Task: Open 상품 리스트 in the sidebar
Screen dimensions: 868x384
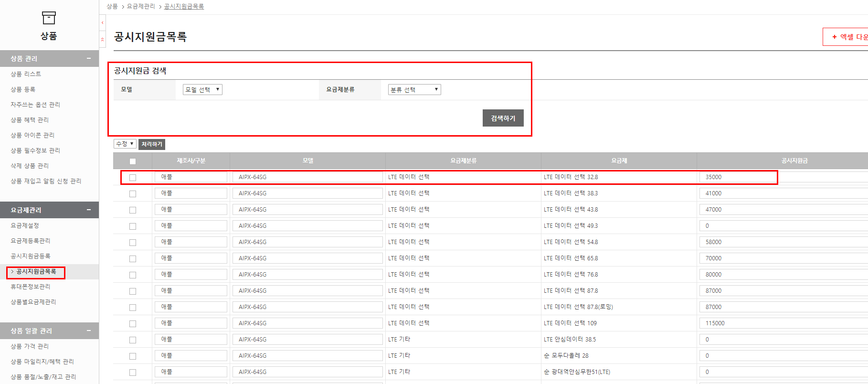Action: 26,74
